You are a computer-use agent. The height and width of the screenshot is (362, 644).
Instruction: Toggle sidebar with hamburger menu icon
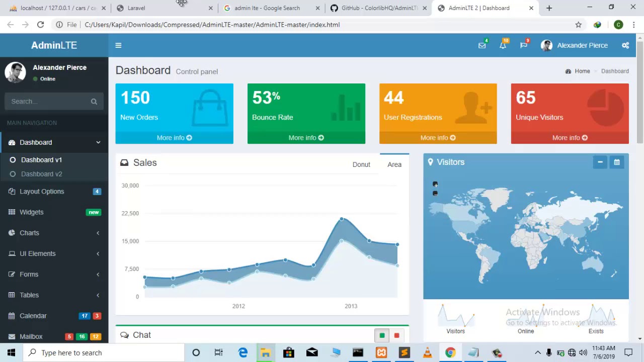(x=118, y=45)
